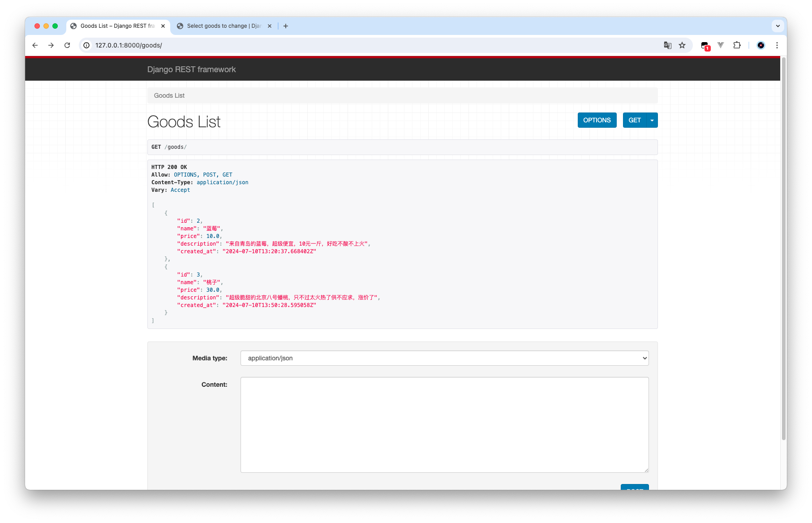Click the 'application/json' Content-Type value
The image size is (812, 523).
click(x=223, y=182)
